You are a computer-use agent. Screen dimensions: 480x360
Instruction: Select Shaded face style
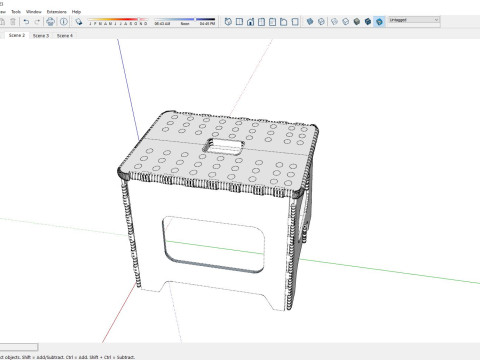(x=357, y=22)
